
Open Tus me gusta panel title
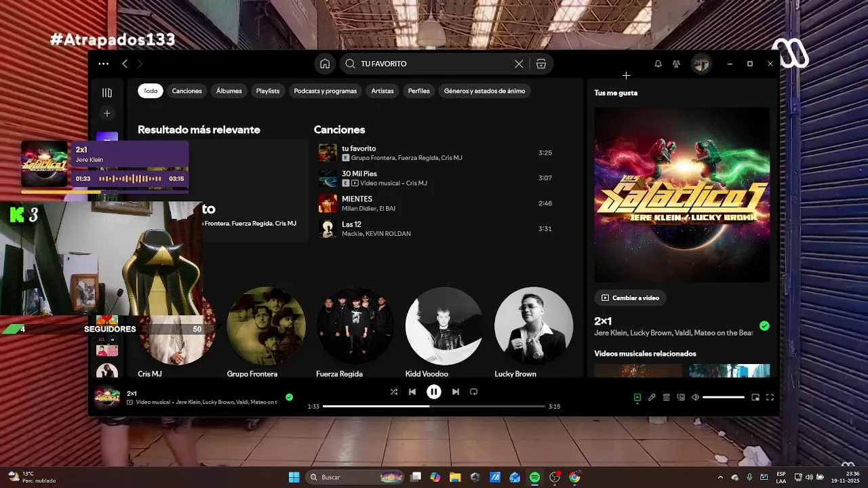click(616, 93)
